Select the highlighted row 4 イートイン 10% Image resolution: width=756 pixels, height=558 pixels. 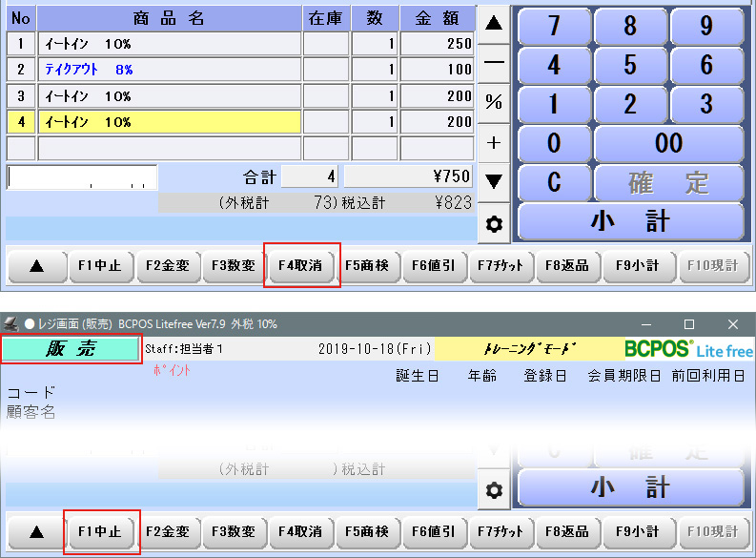coord(172,122)
